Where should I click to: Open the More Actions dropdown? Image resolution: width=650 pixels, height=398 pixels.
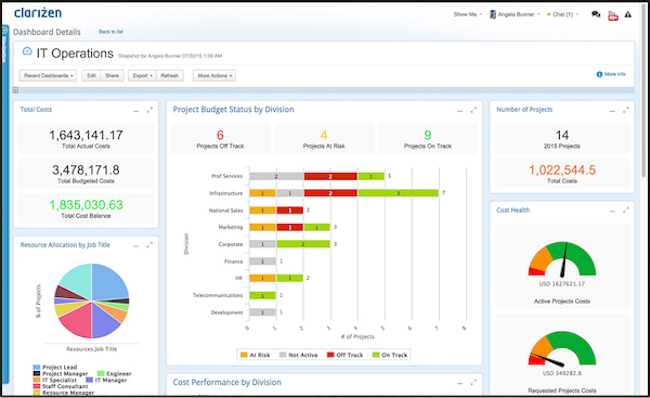coord(214,75)
